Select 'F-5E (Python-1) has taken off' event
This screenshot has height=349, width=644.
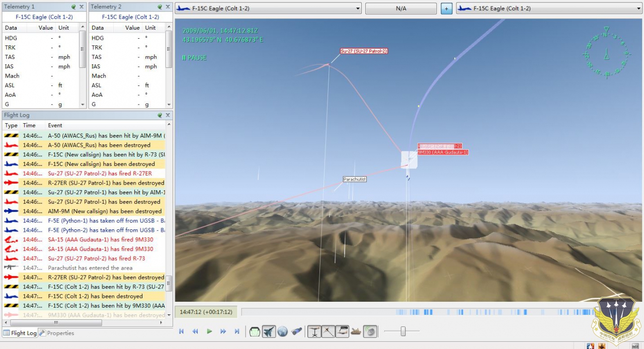pyautogui.click(x=84, y=221)
